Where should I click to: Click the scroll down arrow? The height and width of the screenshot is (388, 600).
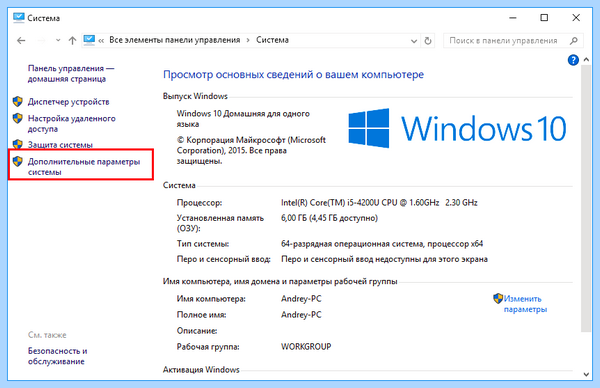[586, 375]
